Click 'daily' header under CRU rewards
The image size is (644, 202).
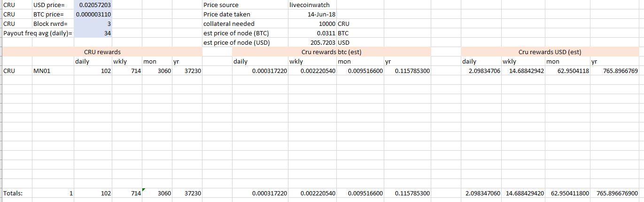[93, 61]
